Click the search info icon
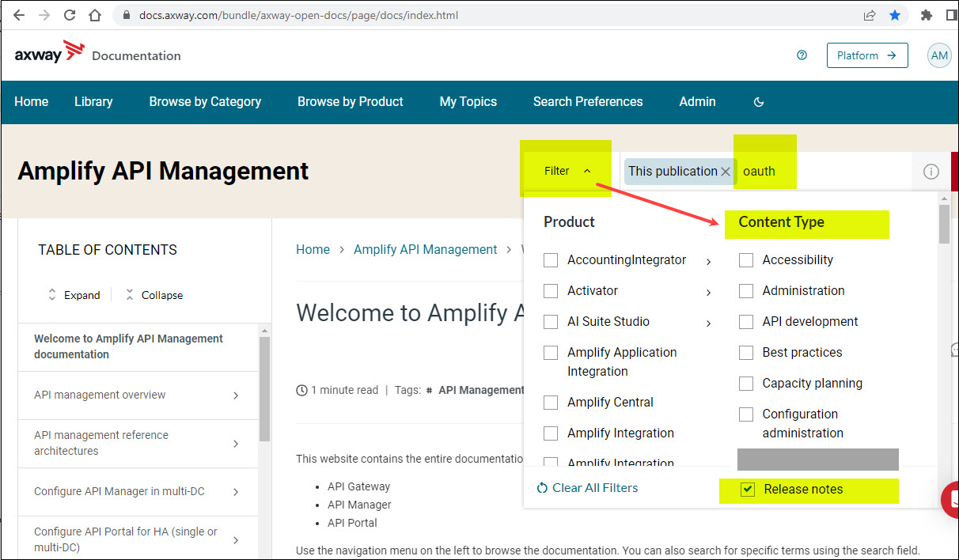 click(x=931, y=172)
